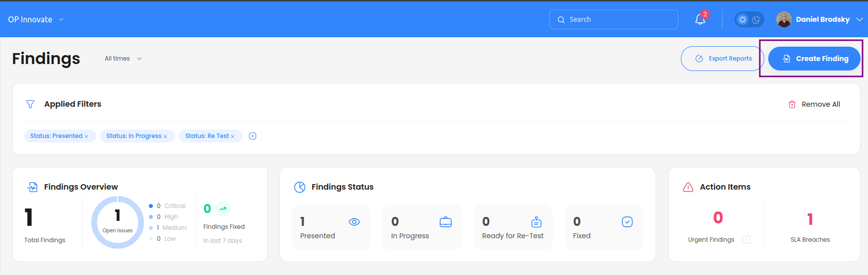Click the In Progress briefcase icon

[446, 222]
